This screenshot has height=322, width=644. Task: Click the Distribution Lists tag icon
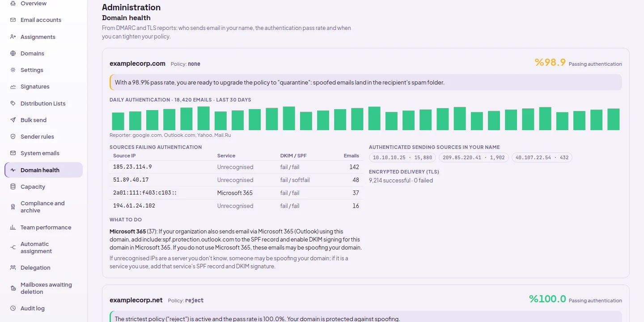point(13,103)
